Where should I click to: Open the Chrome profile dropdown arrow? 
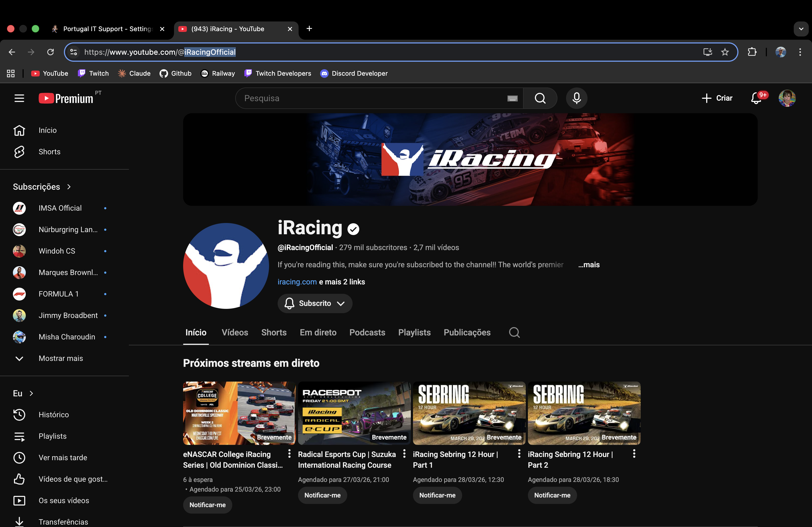click(801, 29)
